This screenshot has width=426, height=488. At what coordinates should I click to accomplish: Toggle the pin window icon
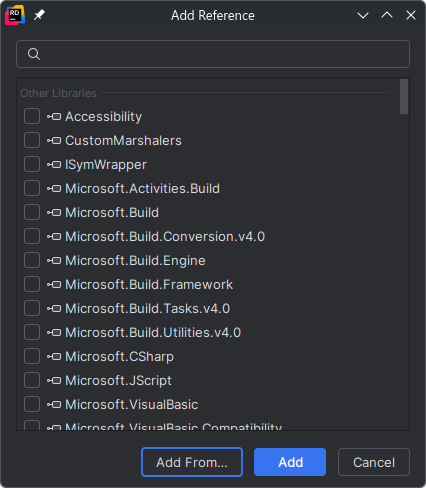coord(39,15)
